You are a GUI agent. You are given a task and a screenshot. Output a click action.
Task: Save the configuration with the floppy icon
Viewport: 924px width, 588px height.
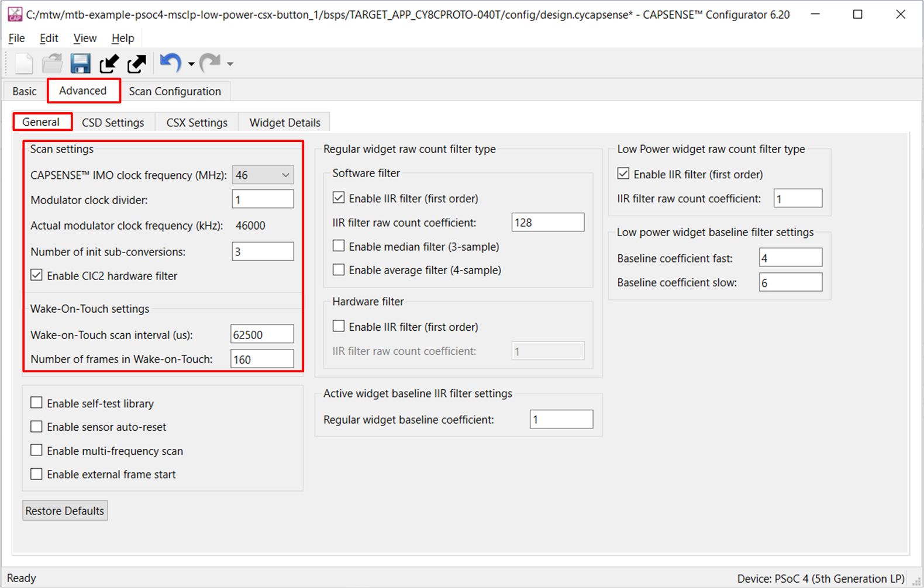(x=80, y=63)
